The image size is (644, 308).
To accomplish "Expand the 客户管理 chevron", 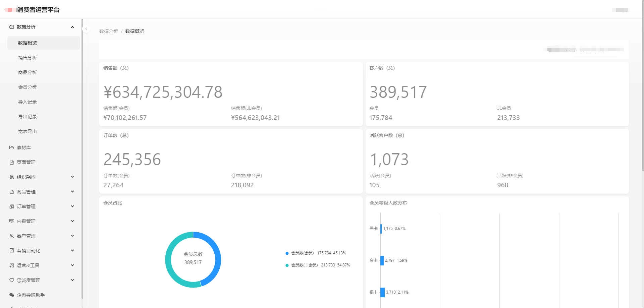I will (x=72, y=236).
